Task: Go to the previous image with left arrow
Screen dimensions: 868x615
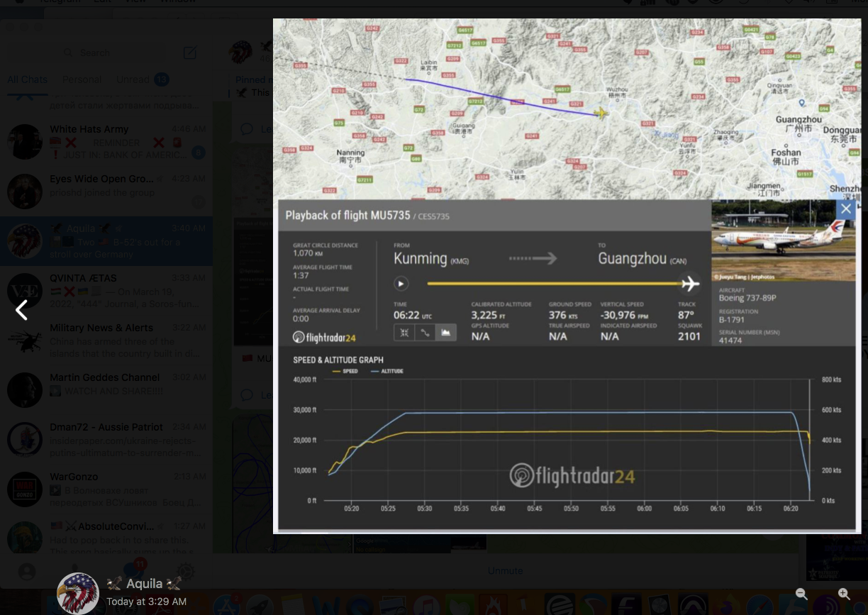Action: pos(22,310)
